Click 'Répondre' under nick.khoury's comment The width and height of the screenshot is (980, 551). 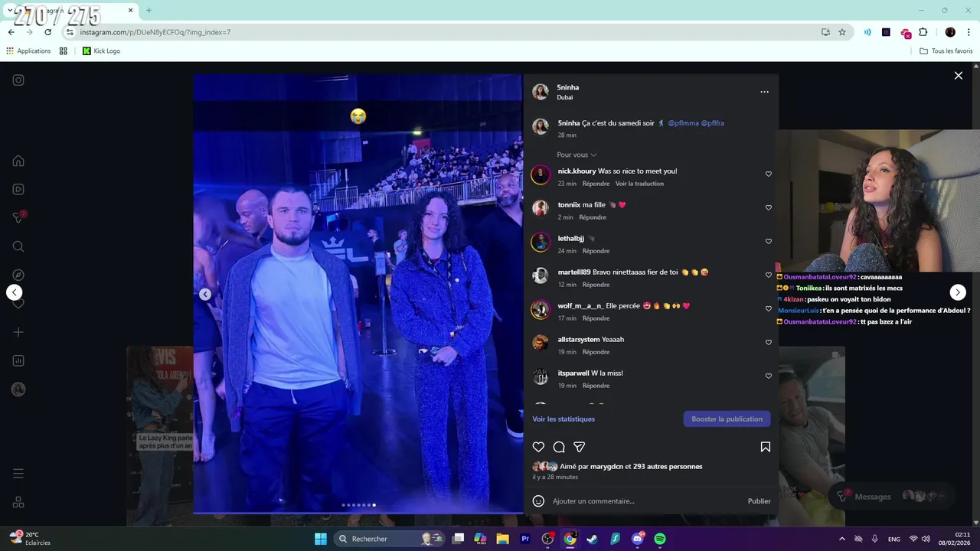(x=596, y=184)
